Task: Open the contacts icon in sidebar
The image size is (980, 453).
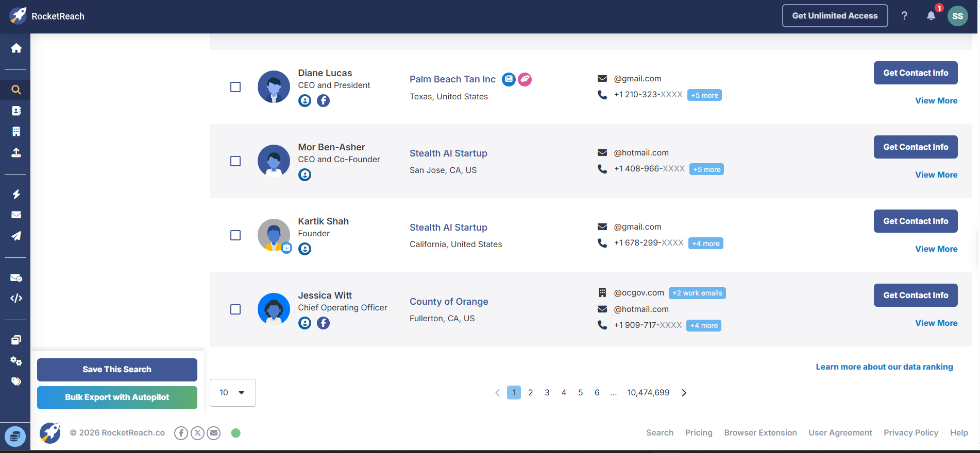Action: (16, 111)
